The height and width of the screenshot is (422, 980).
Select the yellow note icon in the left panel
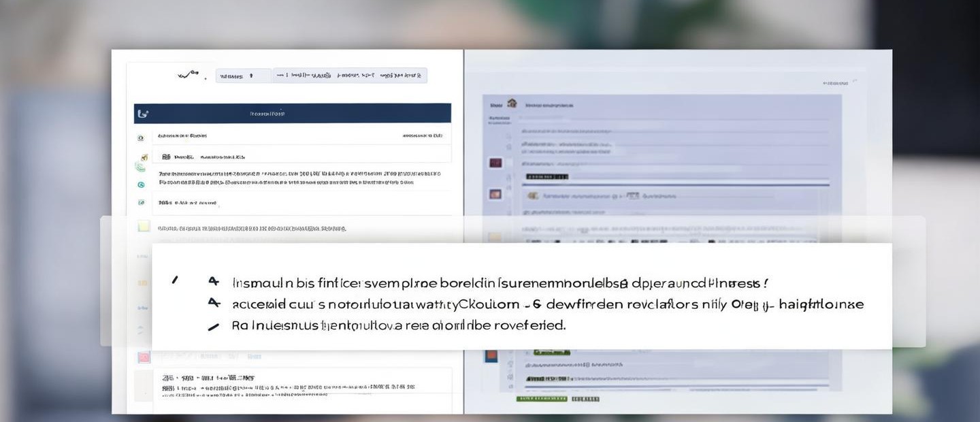point(144,227)
